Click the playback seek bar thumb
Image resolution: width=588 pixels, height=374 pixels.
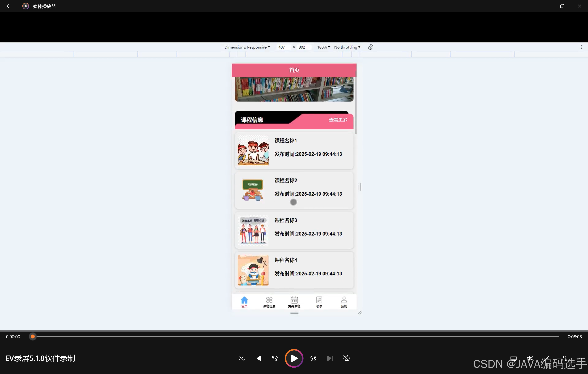pyautogui.click(x=33, y=336)
